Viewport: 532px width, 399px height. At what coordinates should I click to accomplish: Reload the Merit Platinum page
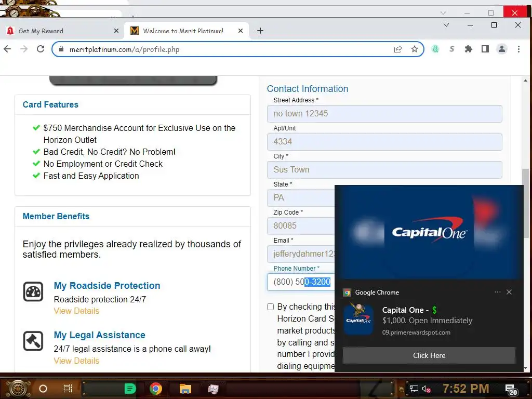tap(41, 49)
